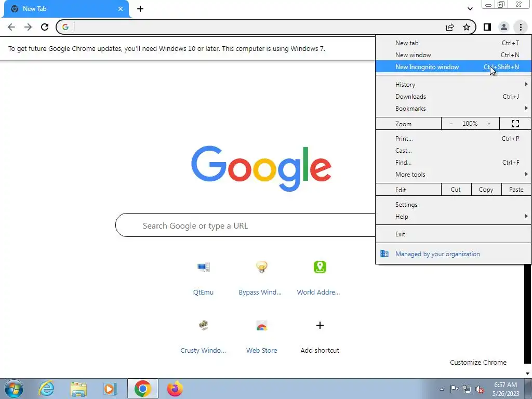Image resolution: width=532 pixels, height=399 pixels.
Task: Click the Google logo
Action: tap(261, 168)
